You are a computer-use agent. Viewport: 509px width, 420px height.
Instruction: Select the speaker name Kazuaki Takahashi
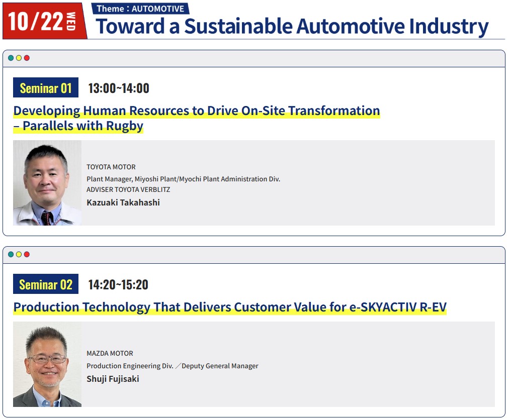[x=123, y=202]
